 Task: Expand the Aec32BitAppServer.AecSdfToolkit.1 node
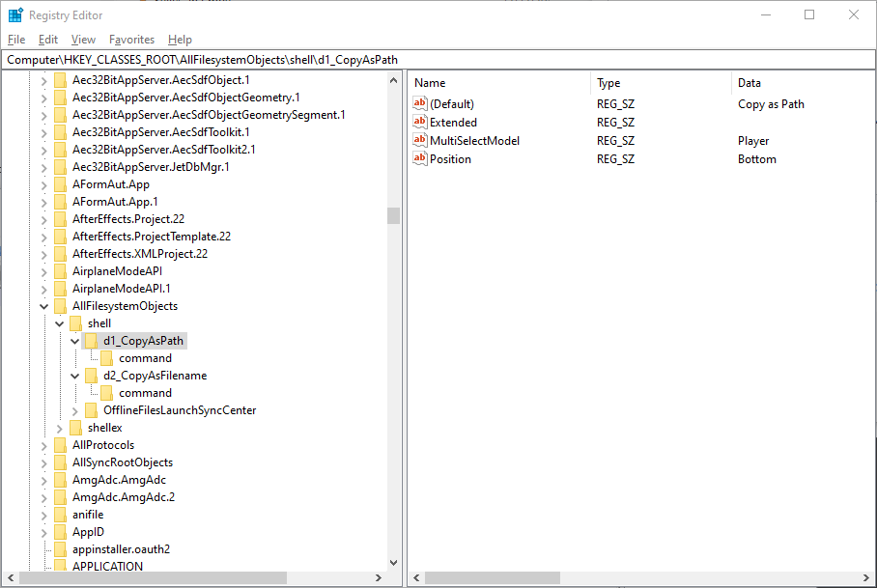[43, 133]
